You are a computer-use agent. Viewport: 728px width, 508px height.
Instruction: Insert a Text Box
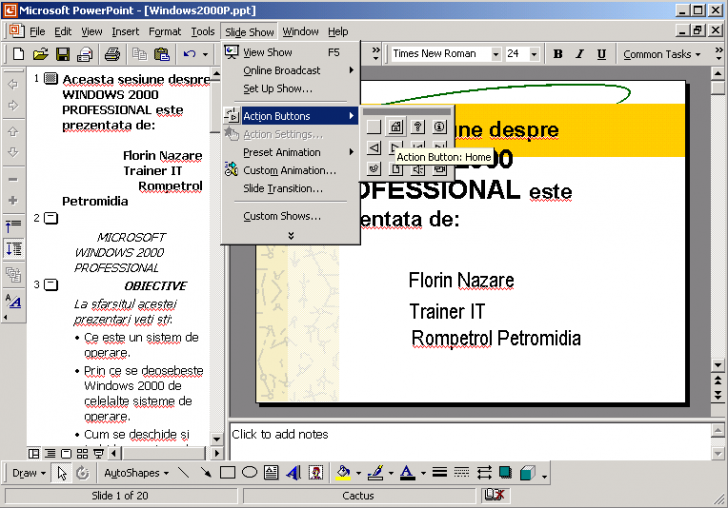coord(271,473)
